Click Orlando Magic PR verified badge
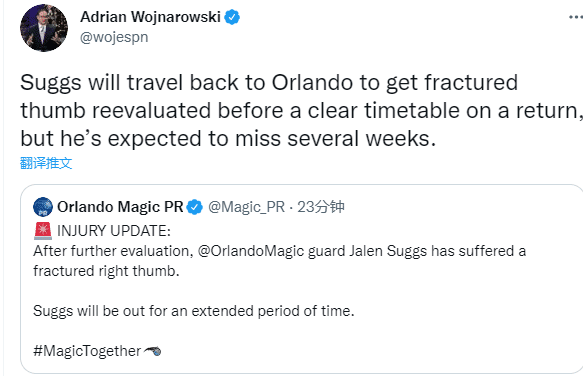583x376 pixels. (194, 207)
